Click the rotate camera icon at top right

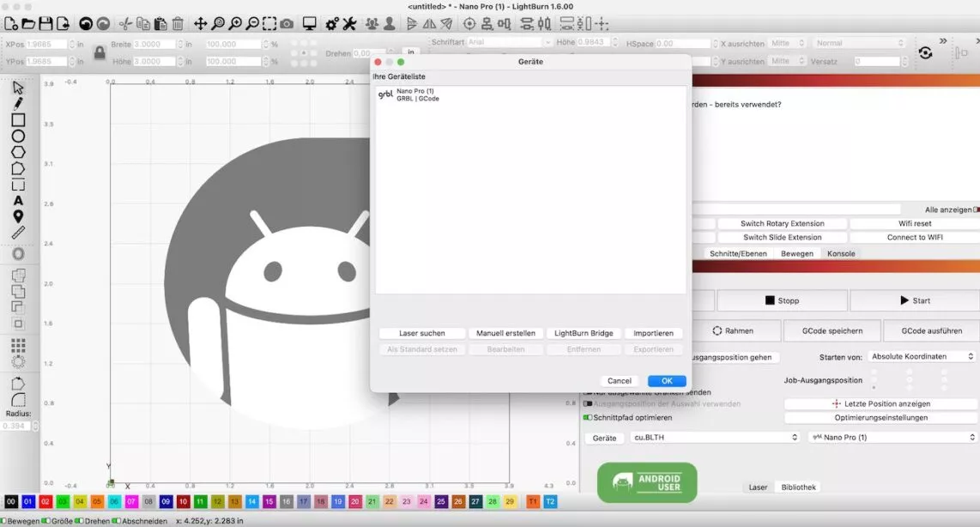point(926,52)
